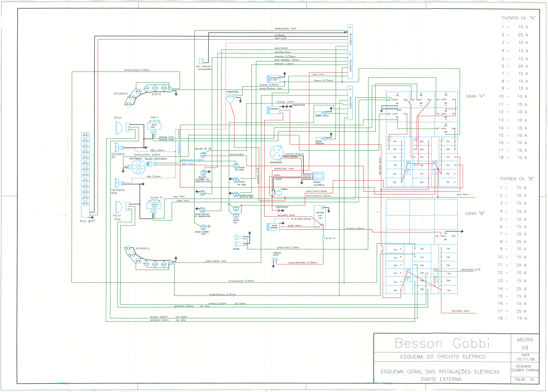Select the lâmpada capô bulb symbol
The height and width of the screenshot is (392, 548).
click(x=275, y=259)
